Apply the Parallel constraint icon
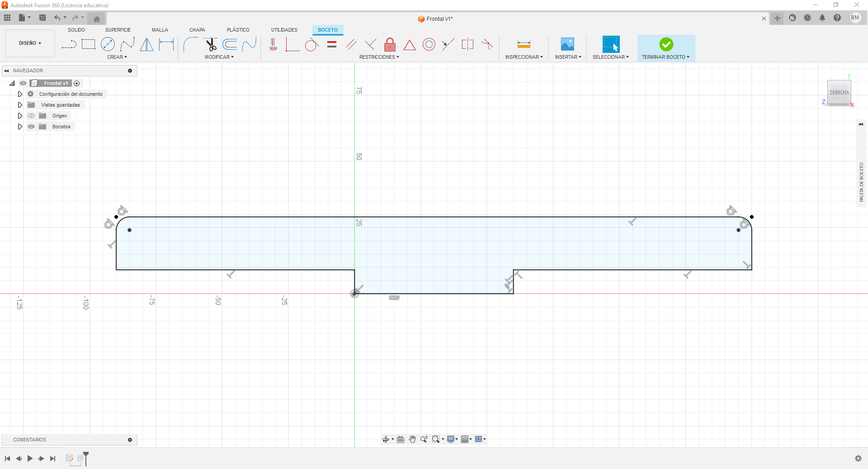 click(351, 44)
